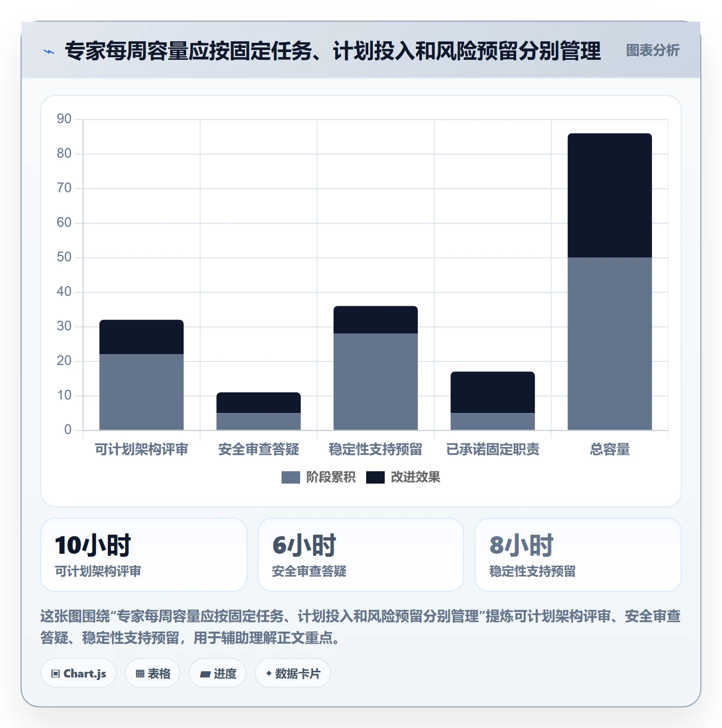Open the 10小时 data card
This screenshot has width=722, height=728.
pyautogui.click(x=144, y=555)
